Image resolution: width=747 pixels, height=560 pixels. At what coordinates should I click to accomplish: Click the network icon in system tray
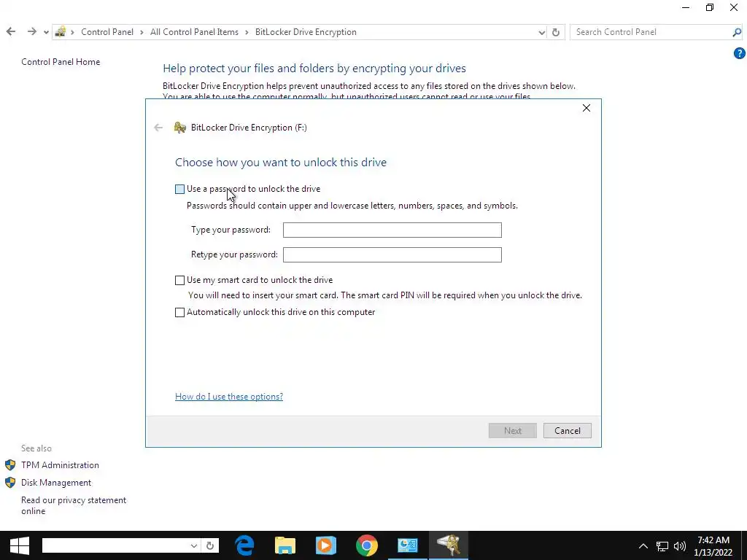click(662, 545)
